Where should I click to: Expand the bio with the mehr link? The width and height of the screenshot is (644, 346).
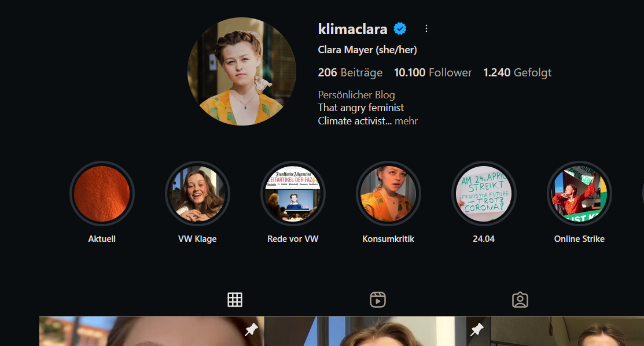pos(406,122)
